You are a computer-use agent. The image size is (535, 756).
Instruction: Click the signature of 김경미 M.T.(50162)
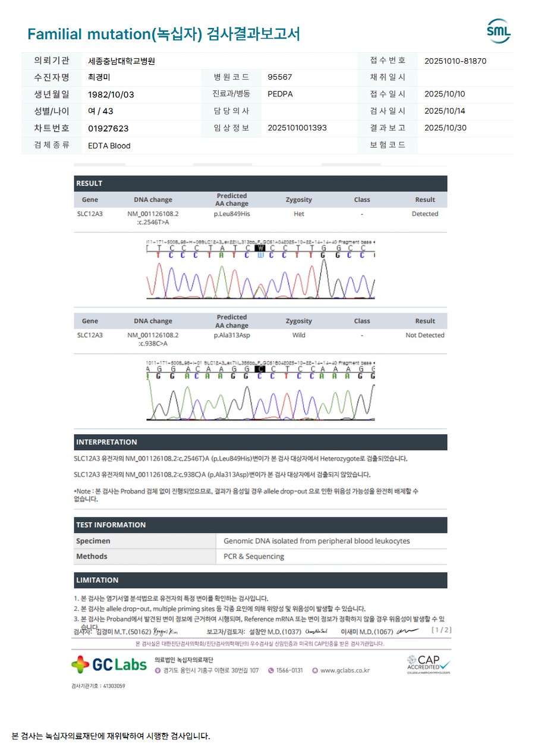coord(165,631)
